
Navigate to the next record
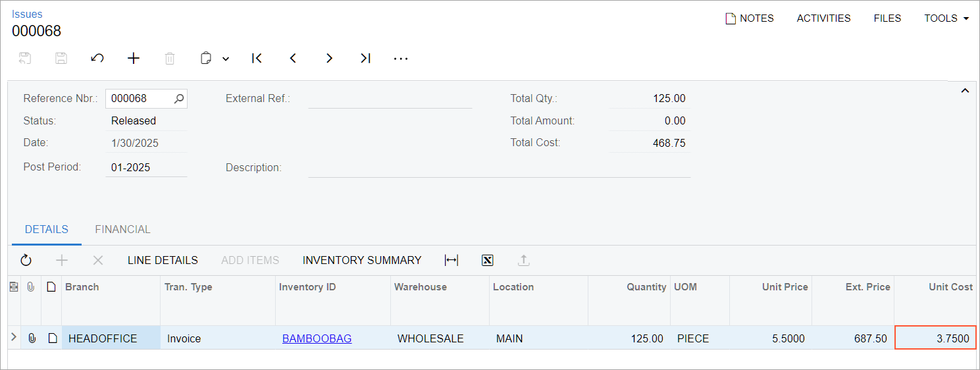coord(329,59)
